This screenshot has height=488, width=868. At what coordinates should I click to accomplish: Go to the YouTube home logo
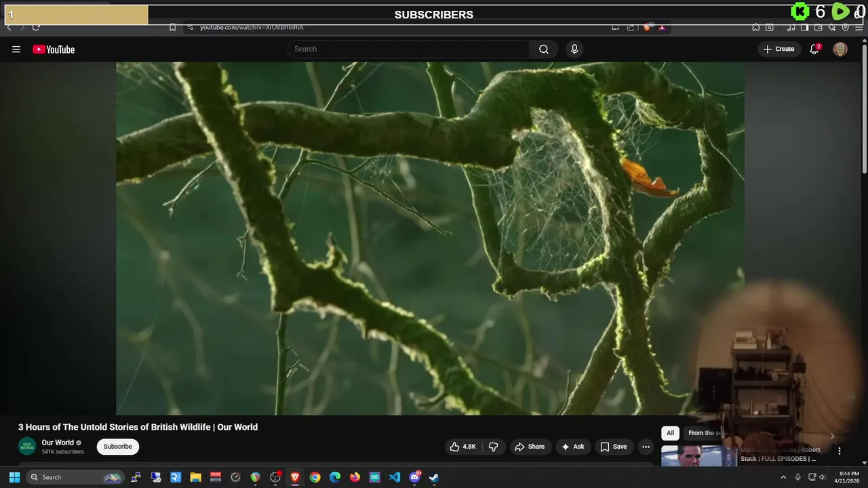tap(54, 49)
